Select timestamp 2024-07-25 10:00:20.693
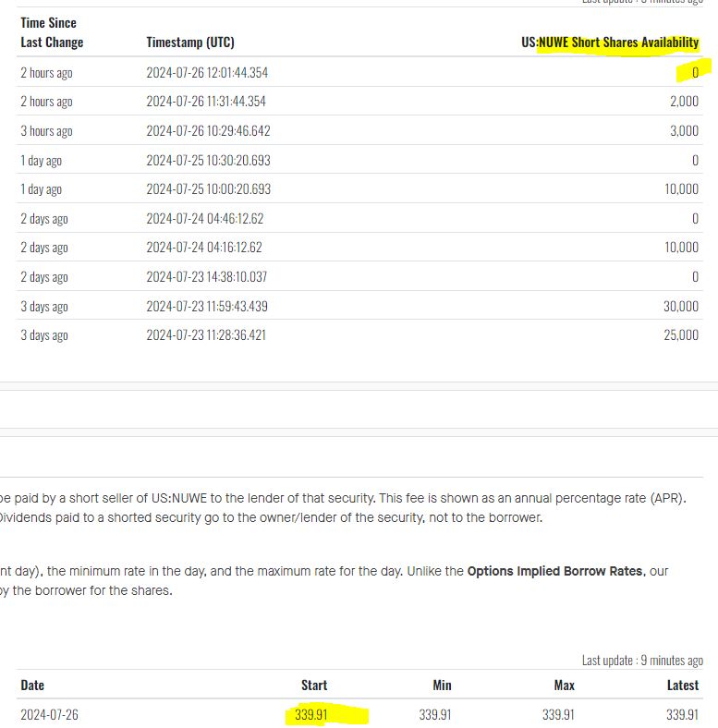This screenshot has width=718, height=728. point(209,189)
